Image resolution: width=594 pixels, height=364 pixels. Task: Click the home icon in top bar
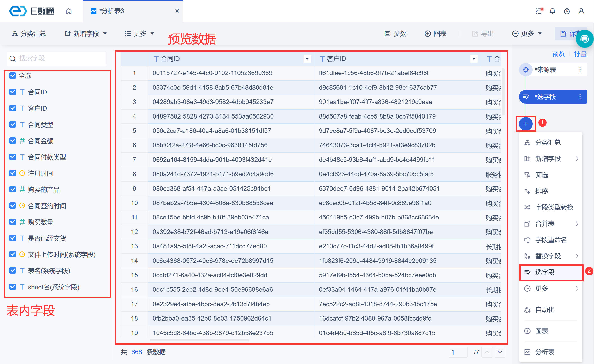coord(69,11)
